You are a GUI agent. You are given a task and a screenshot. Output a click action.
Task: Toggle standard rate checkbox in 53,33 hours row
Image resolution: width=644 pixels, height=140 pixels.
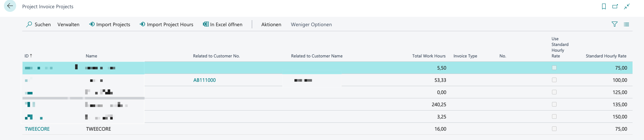554,80
